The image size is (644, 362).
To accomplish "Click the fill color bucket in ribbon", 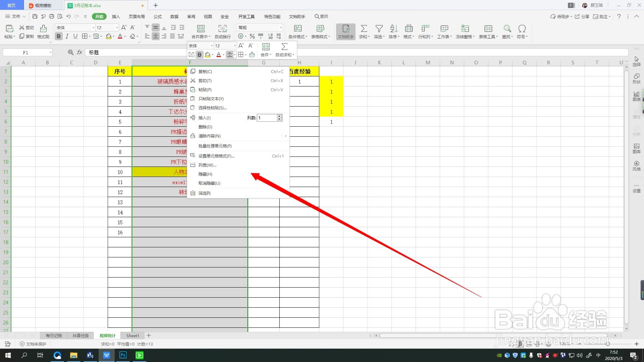I will tap(108, 36).
